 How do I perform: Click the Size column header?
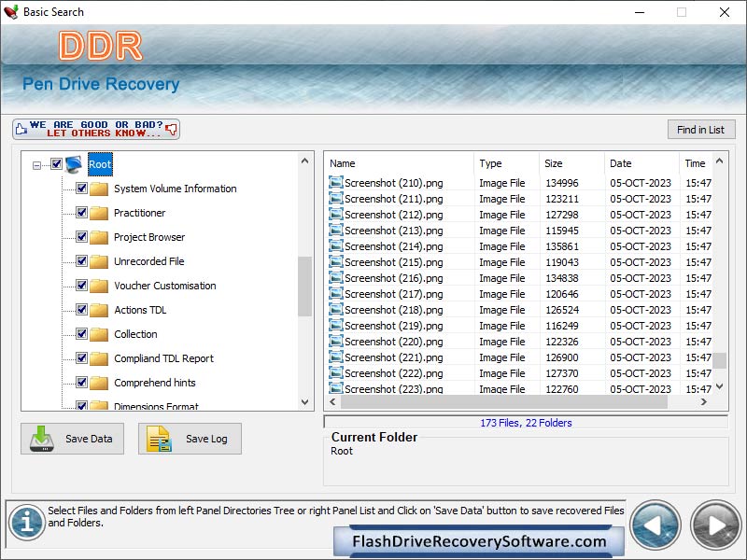(x=571, y=163)
